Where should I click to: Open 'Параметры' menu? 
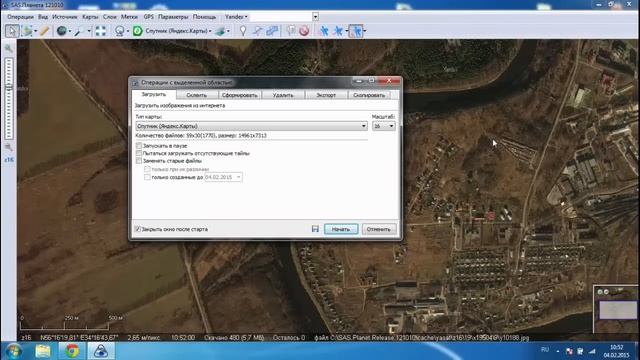point(173,17)
